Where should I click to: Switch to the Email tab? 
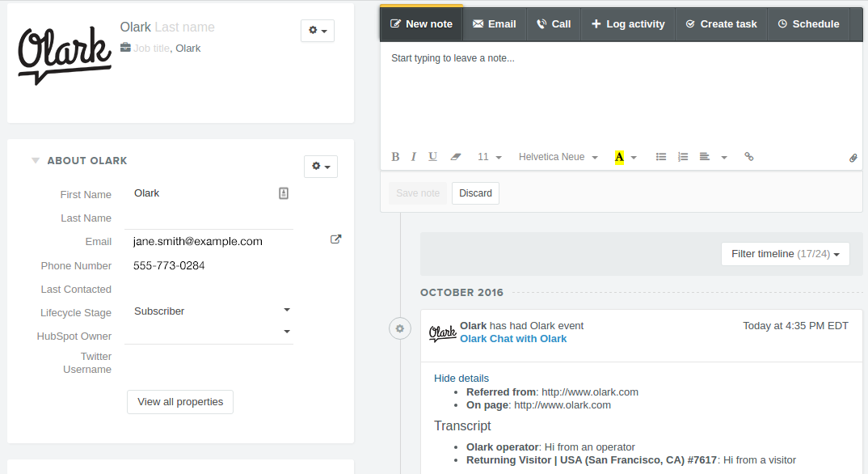pos(494,23)
